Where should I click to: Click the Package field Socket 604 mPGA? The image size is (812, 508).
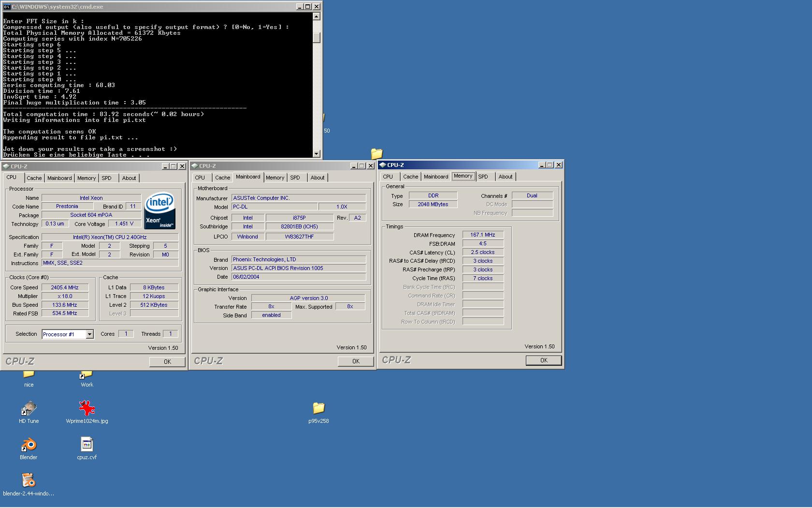[x=91, y=215]
